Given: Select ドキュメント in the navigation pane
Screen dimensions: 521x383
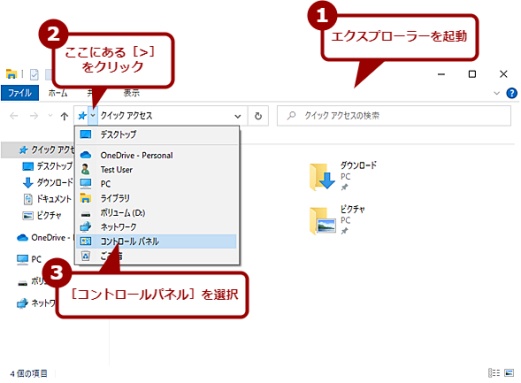Looking at the screenshot, I should click(x=47, y=199).
